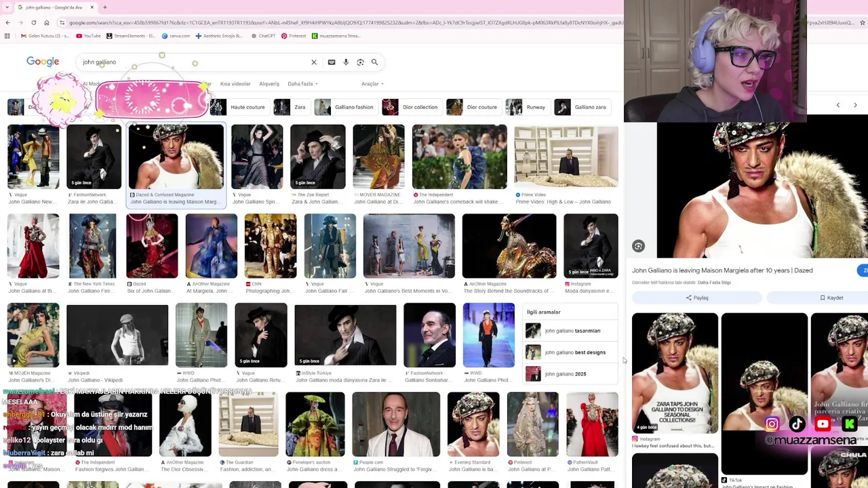
Task: Open the InStyle Türkiye result image
Action: pyautogui.click(x=345, y=335)
